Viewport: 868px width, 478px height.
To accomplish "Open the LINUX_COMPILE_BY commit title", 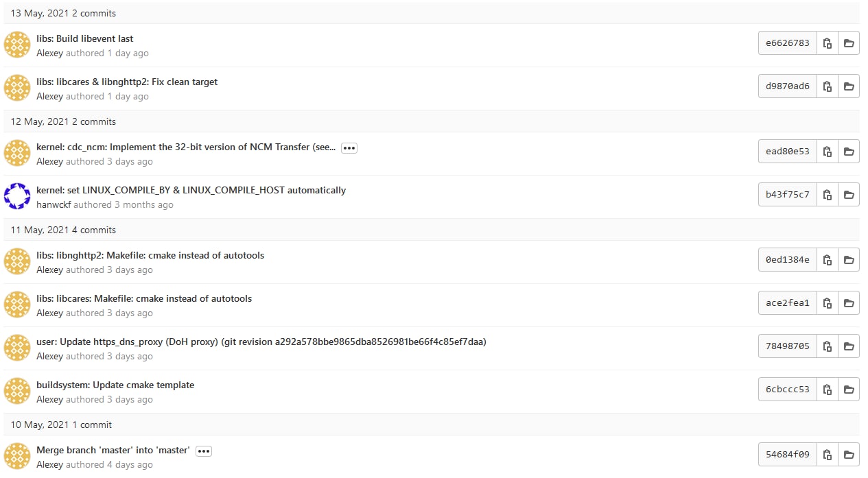I will click(x=191, y=191).
